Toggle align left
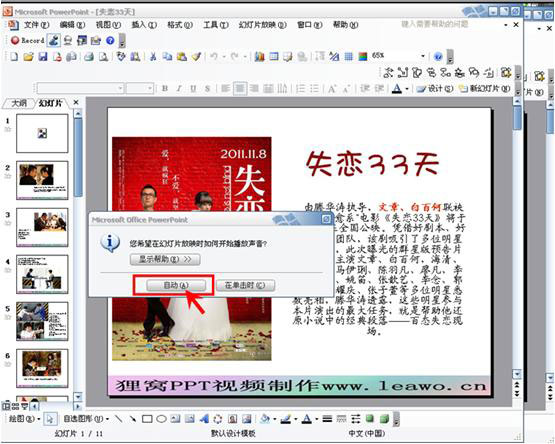 pyautogui.click(x=225, y=88)
